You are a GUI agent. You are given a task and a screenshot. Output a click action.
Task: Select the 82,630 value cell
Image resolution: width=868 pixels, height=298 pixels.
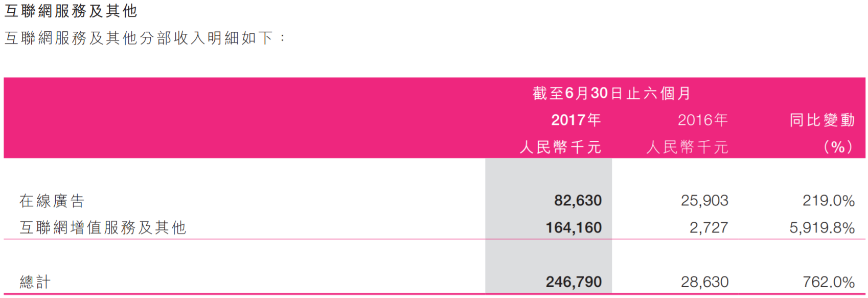click(578, 201)
